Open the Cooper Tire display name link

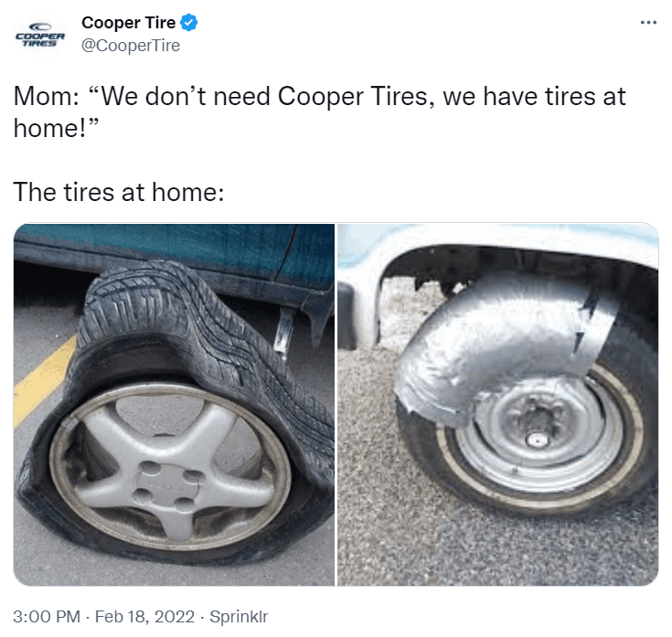tap(129, 22)
